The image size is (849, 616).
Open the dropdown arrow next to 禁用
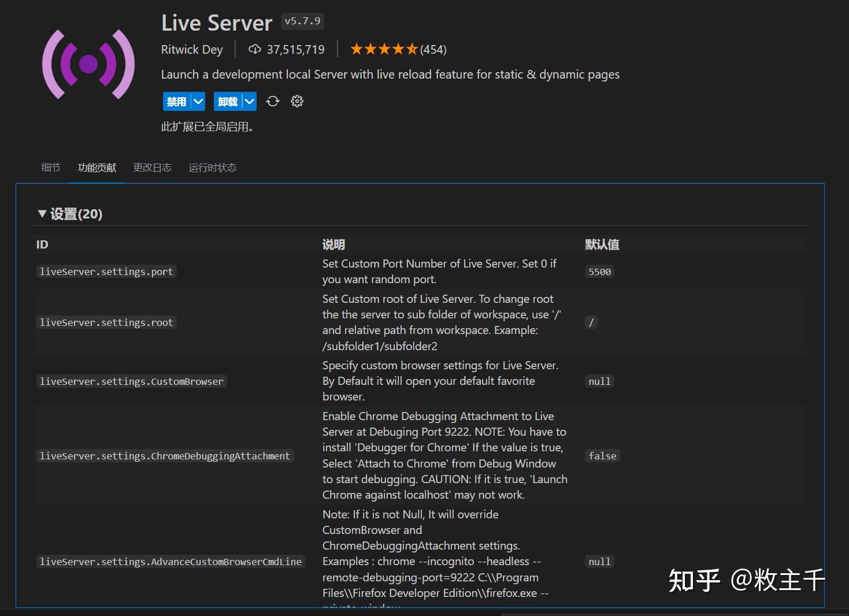(198, 102)
